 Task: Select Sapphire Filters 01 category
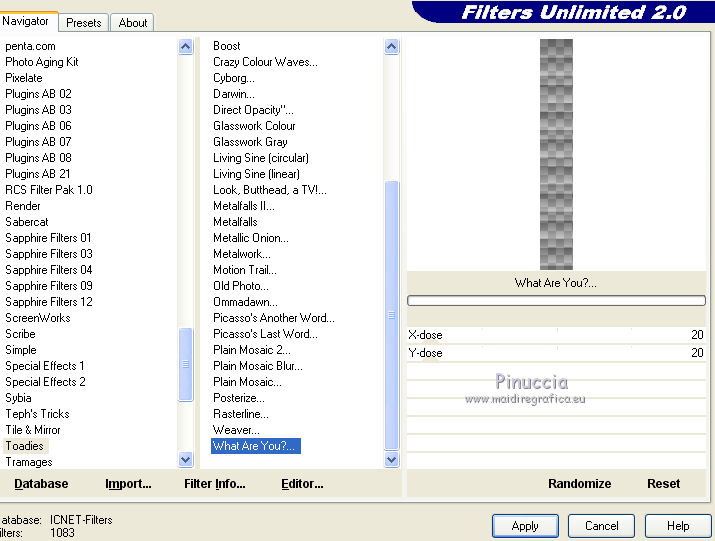(x=48, y=238)
